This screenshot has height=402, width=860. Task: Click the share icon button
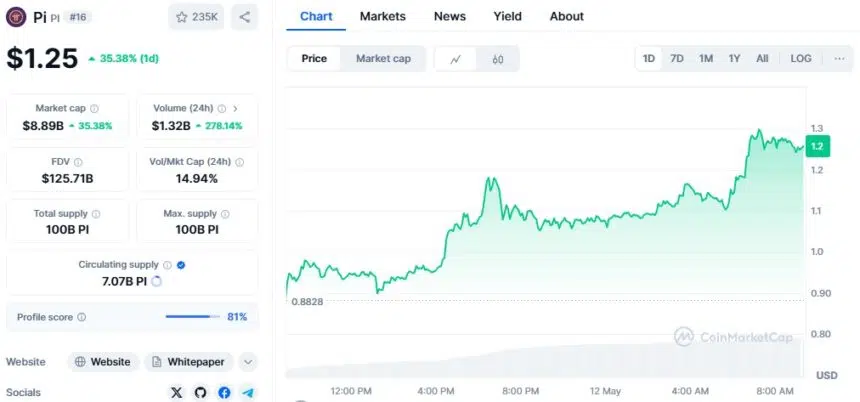click(x=245, y=17)
